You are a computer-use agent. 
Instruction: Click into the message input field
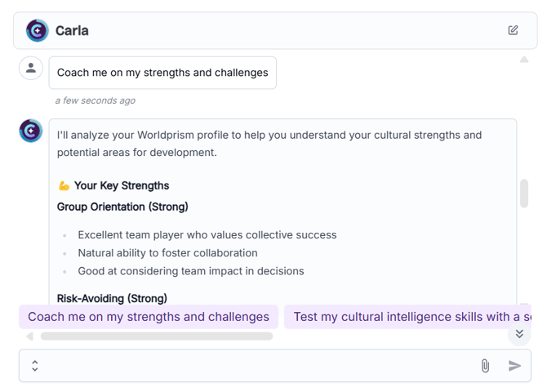point(258,366)
